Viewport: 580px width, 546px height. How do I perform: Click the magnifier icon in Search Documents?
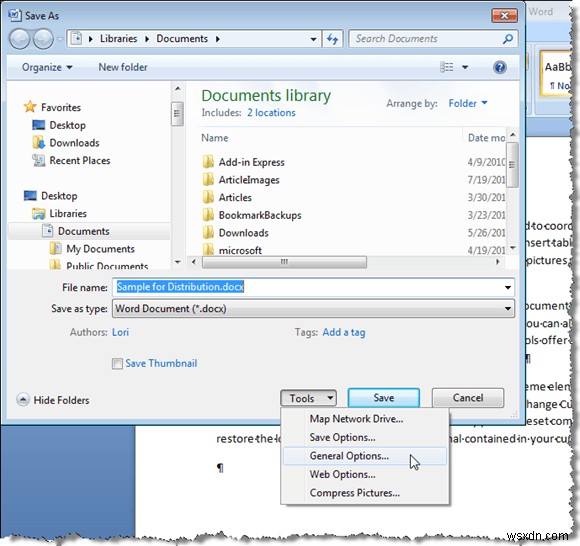tap(508, 38)
